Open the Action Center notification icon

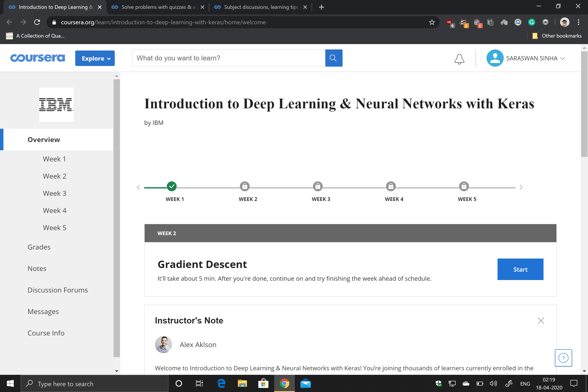tap(574, 383)
